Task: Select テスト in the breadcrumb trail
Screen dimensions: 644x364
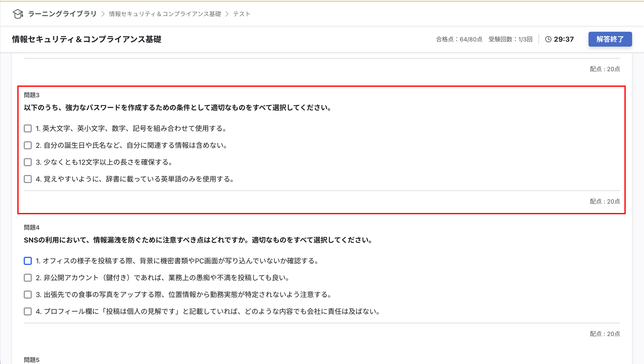Action: click(241, 14)
